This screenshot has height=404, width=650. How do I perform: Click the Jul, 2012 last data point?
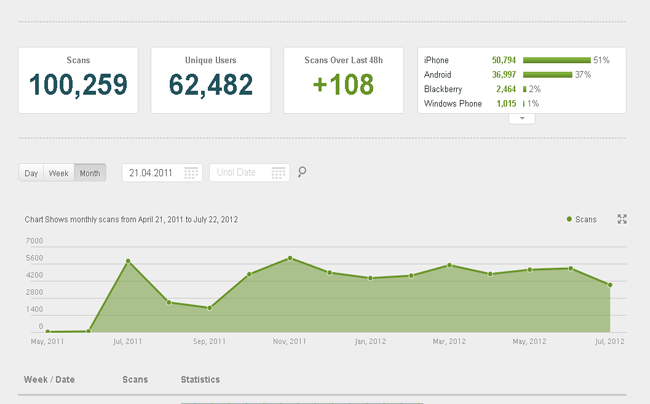610,285
